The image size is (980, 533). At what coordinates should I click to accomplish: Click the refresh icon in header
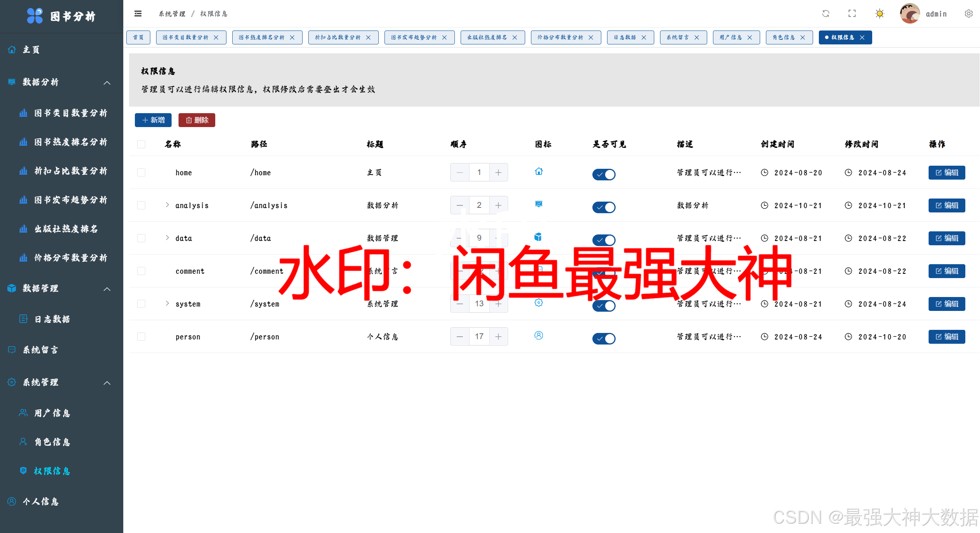pos(826,14)
